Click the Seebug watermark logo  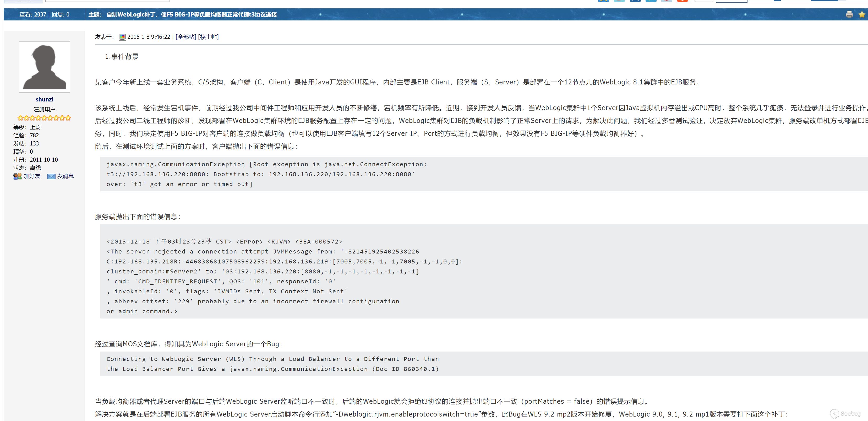coord(845,414)
